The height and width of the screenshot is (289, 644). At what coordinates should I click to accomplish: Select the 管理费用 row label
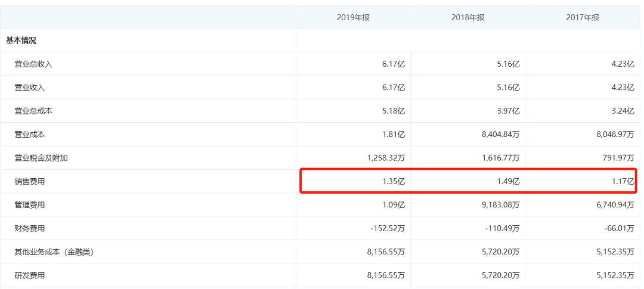coord(30,205)
